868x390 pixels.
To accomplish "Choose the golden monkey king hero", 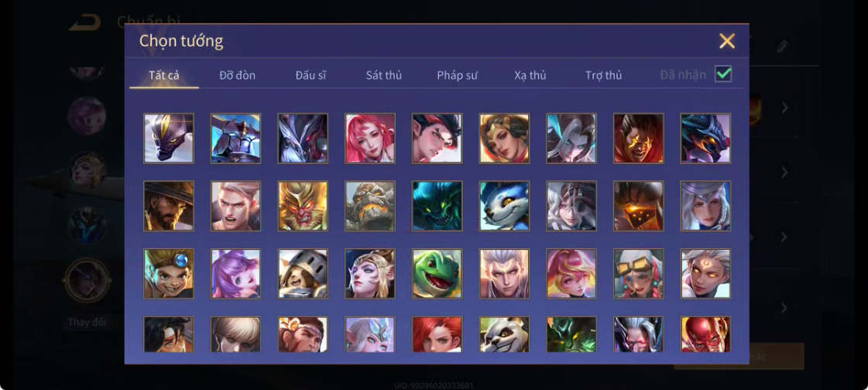I will pyautogui.click(x=303, y=206).
